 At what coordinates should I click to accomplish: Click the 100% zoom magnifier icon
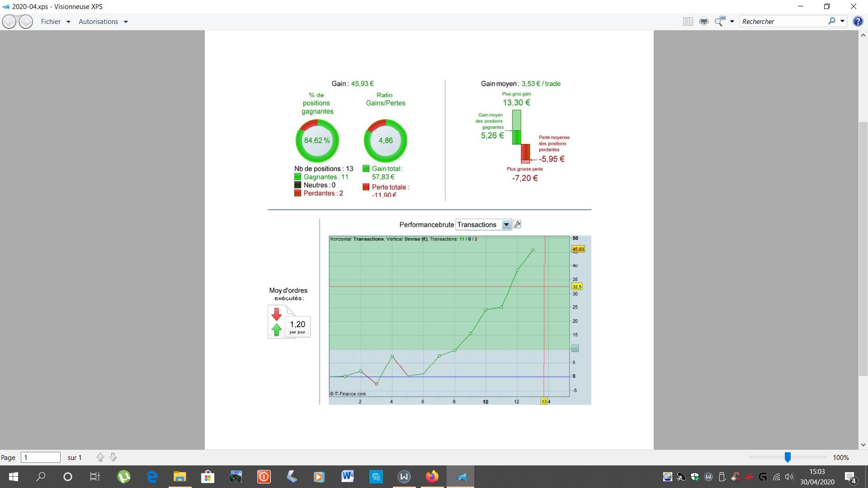[x=719, y=21]
